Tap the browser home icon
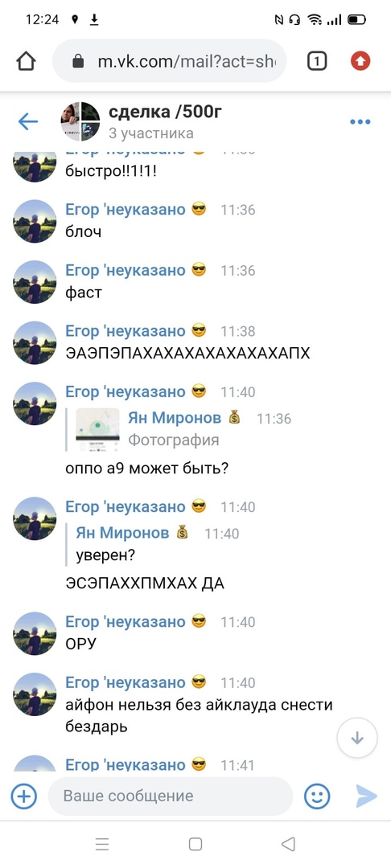 26,61
